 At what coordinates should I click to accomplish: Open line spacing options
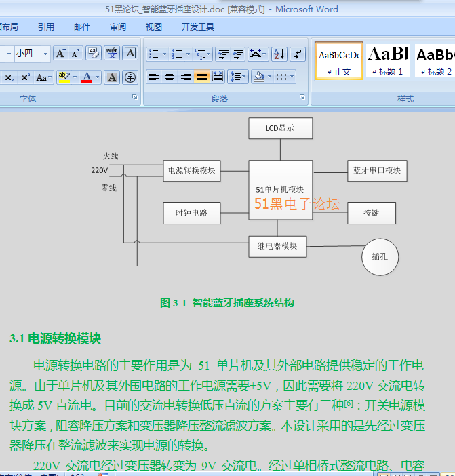pyautogui.click(x=237, y=77)
